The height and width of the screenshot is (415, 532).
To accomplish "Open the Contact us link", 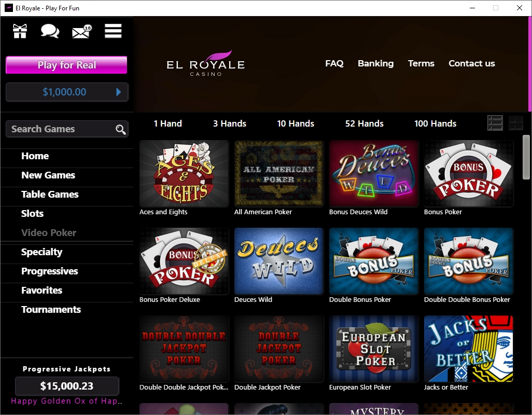I will click(472, 63).
